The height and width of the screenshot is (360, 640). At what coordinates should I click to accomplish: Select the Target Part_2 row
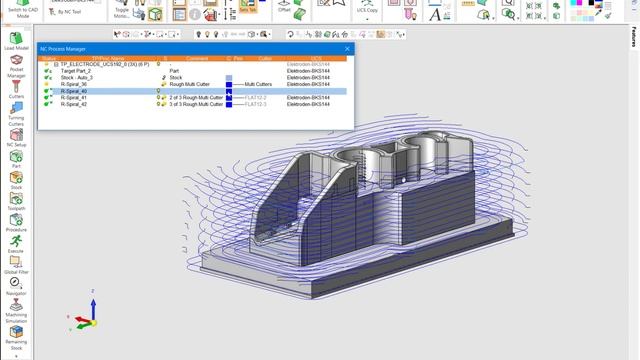pyautogui.click(x=192, y=71)
